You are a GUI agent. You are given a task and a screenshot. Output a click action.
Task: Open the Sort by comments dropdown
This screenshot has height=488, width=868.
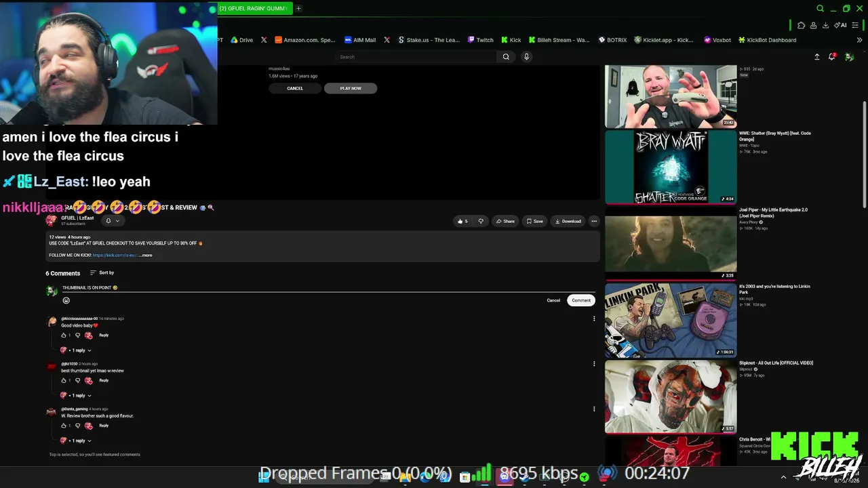(102, 272)
